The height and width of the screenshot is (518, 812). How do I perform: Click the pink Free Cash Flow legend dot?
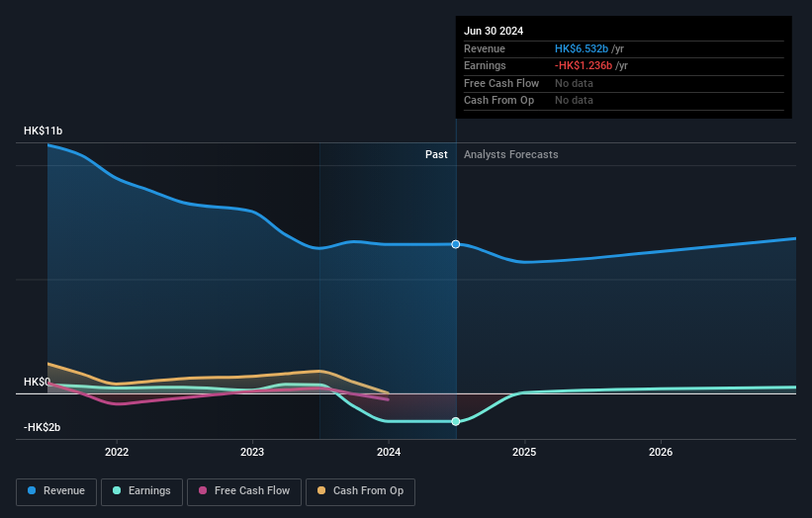203,490
